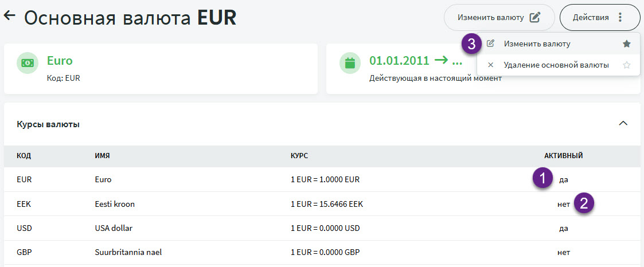Click the Euro currency name heading

click(x=60, y=61)
